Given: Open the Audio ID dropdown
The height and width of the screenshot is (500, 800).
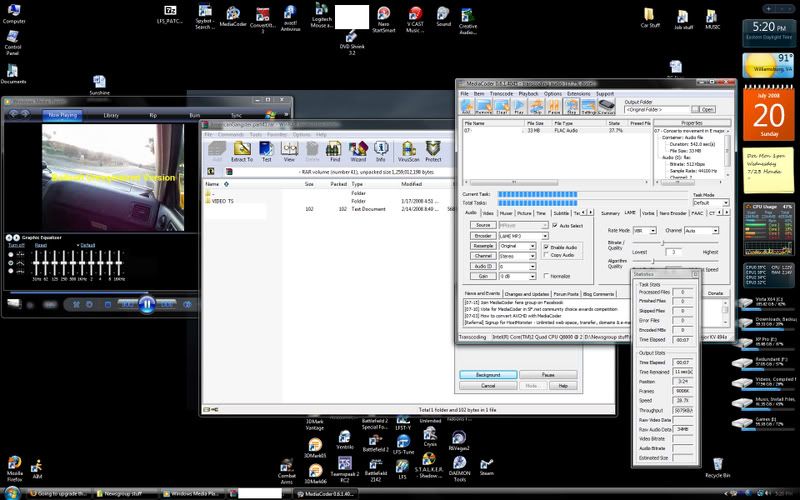Looking at the screenshot, I should 517,266.
